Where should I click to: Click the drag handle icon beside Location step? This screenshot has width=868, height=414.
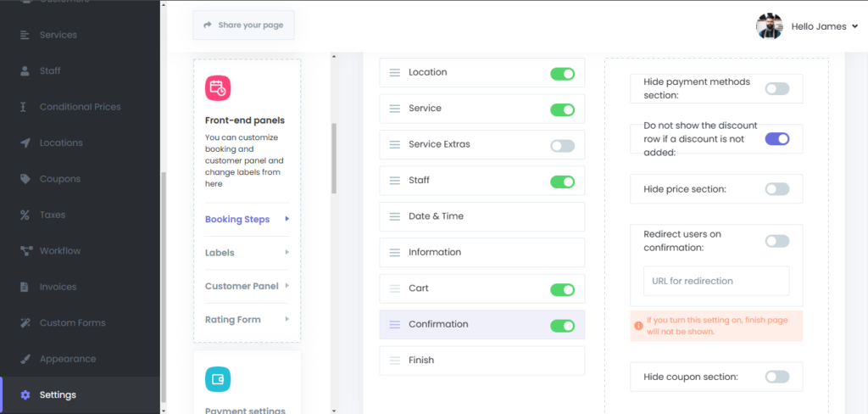[x=394, y=73]
